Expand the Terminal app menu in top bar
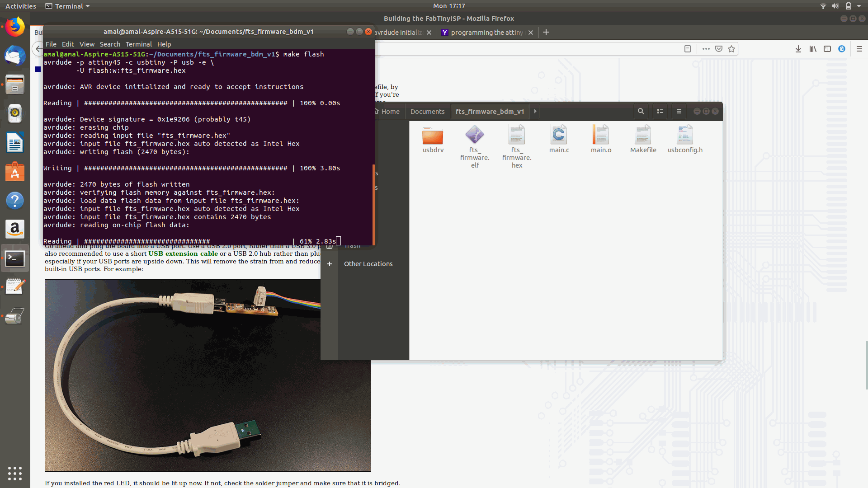 click(68, 6)
